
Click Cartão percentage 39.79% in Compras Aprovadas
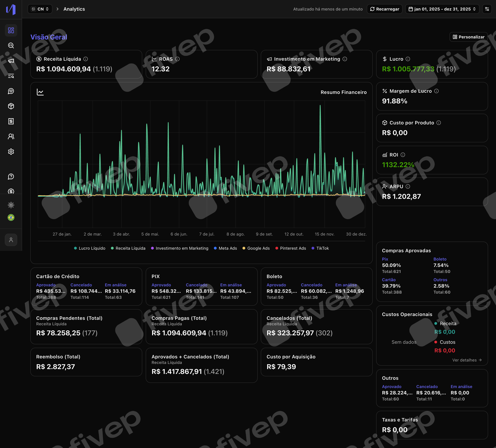(391, 286)
